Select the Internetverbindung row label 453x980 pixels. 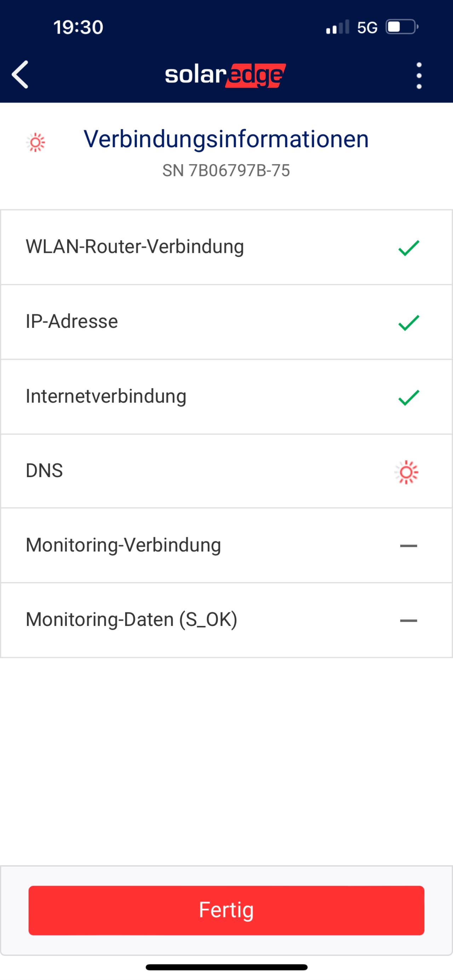(x=106, y=396)
